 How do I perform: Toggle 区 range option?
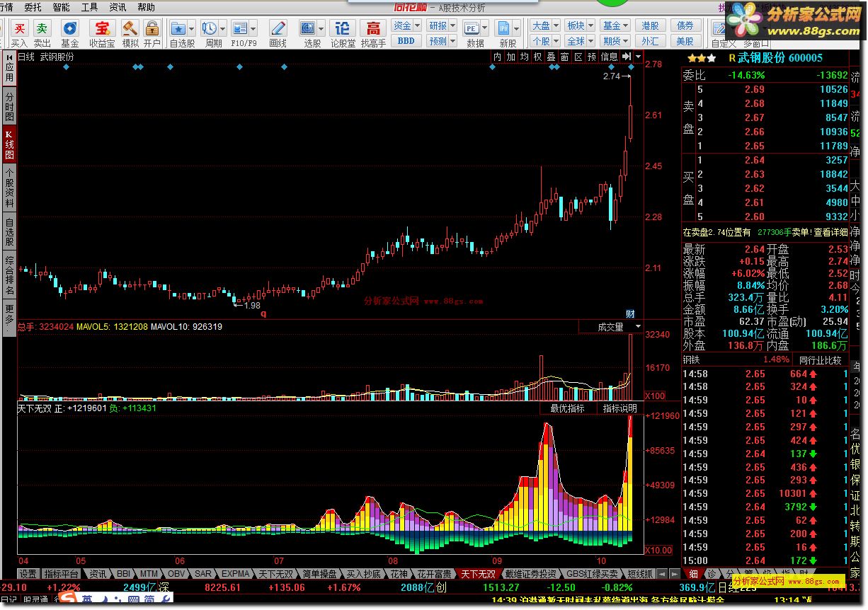578,57
